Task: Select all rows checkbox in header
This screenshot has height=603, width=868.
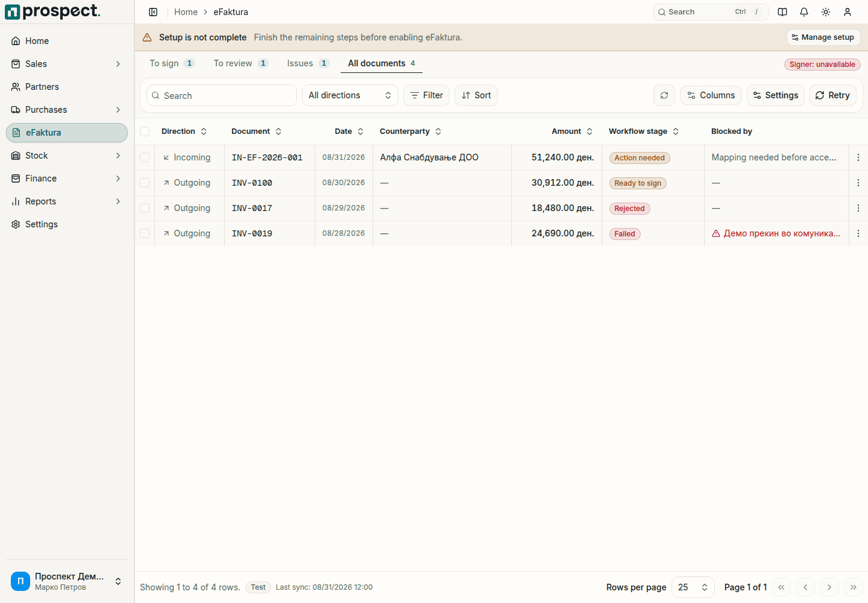Action: (x=145, y=131)
